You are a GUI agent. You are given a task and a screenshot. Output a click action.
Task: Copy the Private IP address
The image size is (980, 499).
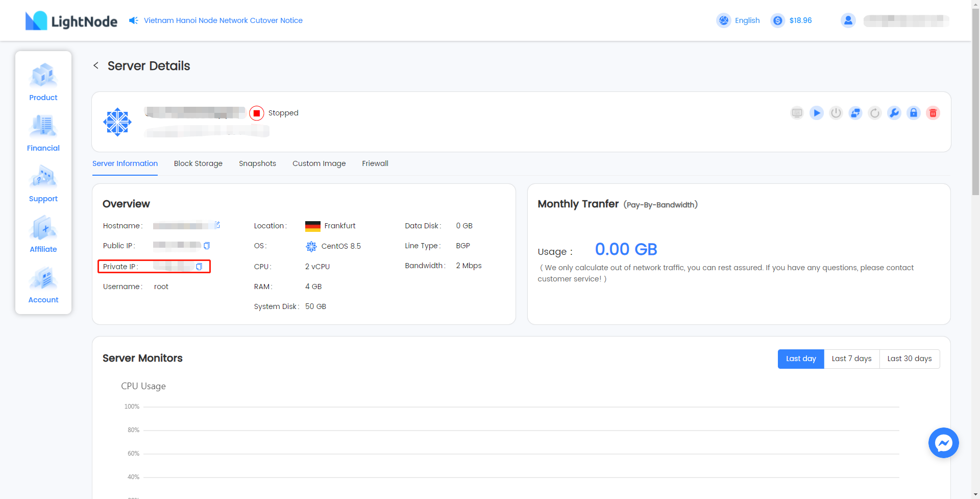coord(199,267)
